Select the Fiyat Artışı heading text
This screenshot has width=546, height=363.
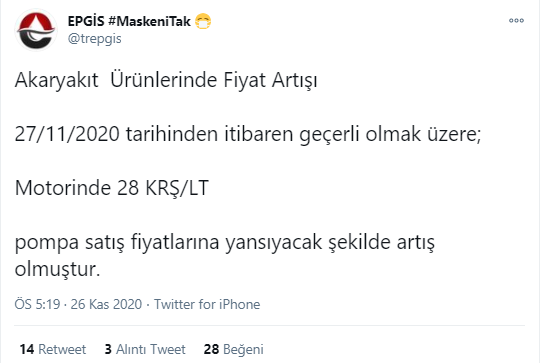271,80
